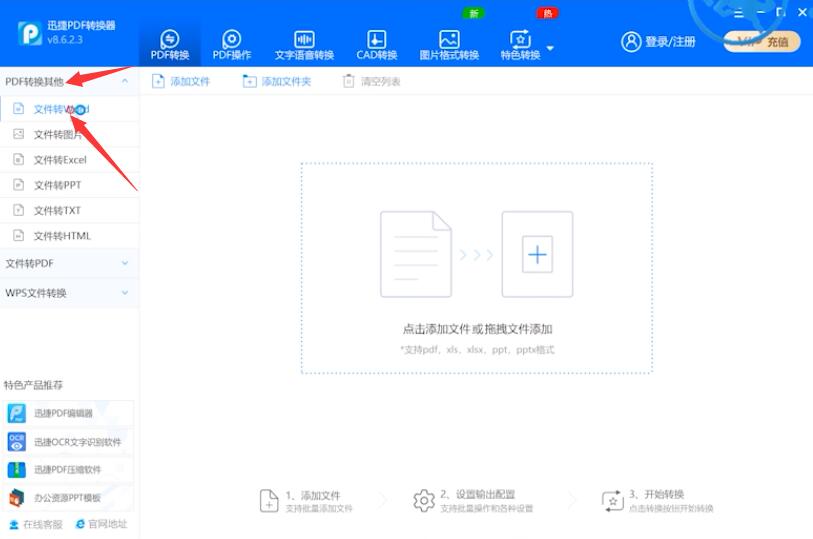This screenshot has width=813, height=539.
Task: Click the 登录/注册 link
Action: pyautogui.click(x=670, y=41)
